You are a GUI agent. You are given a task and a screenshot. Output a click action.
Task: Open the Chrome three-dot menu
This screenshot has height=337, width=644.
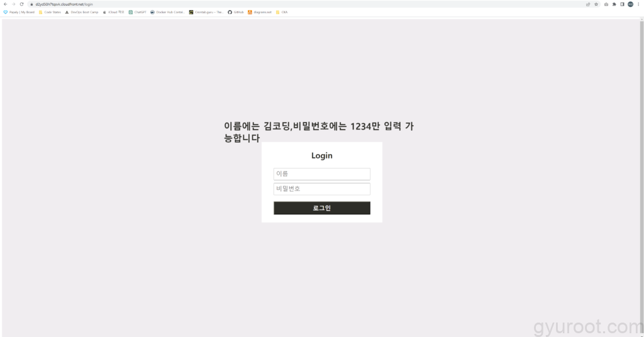tap(638, 4)
